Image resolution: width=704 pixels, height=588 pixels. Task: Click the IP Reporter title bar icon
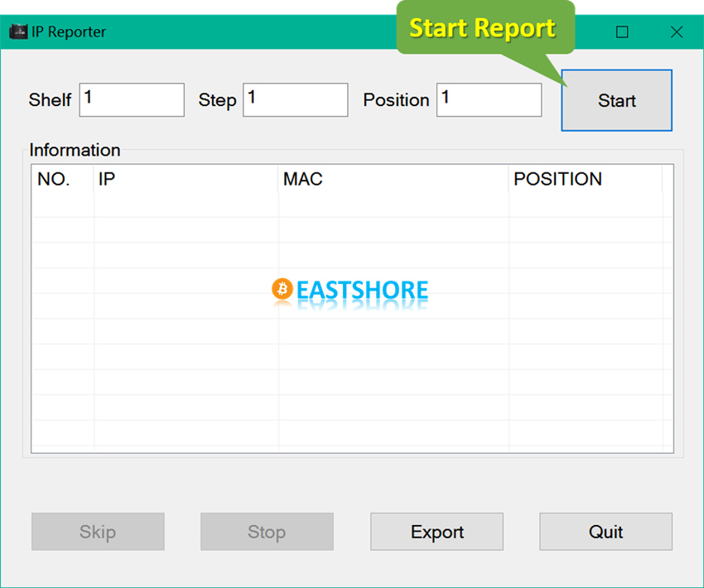[x=18, y=31]
